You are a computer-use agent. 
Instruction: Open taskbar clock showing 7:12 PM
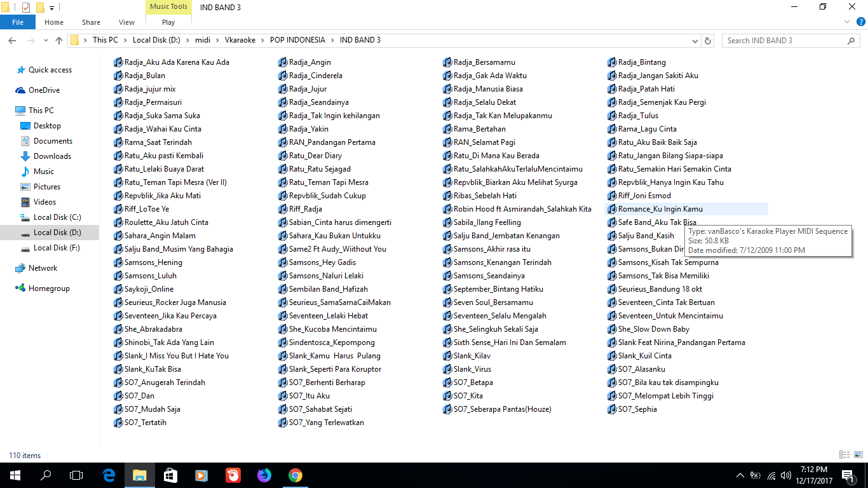point(815,475)
